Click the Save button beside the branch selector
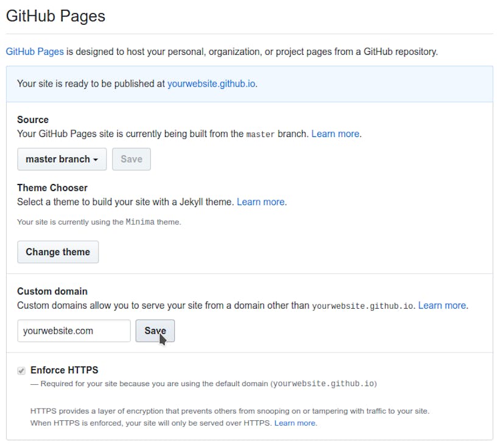 [131, 159]
